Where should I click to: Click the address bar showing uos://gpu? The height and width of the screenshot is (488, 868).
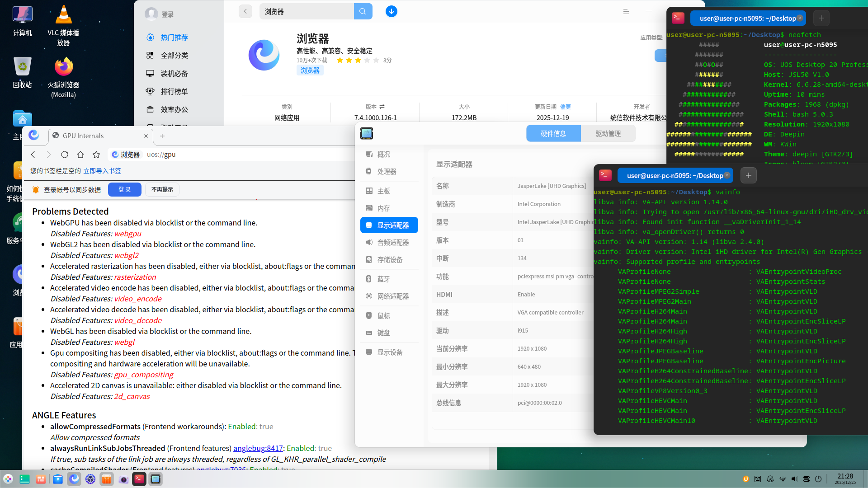[181, 155]
